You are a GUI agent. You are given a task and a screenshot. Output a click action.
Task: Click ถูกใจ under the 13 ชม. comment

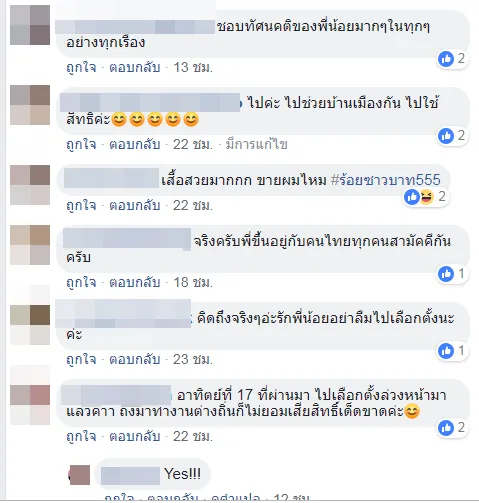(x=81, y=68)
